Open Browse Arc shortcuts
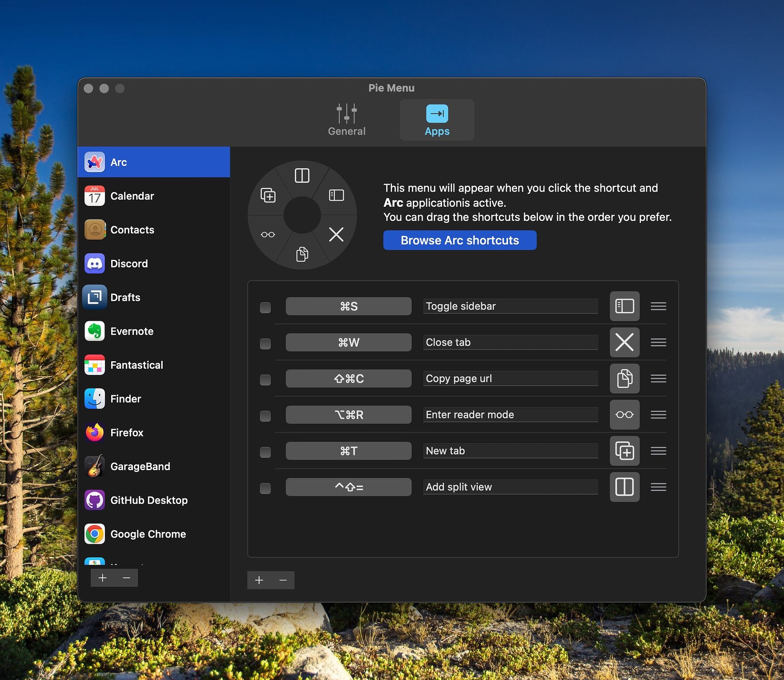Image resolution: width=784 pixels, height=680 pixels. (460, 240)
